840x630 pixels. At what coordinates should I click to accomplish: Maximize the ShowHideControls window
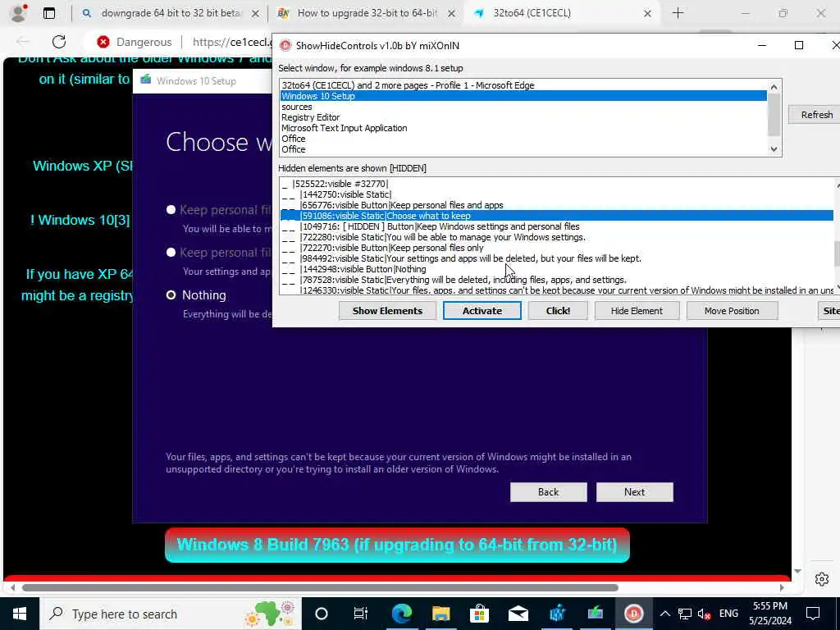pyautogui.click(x=798, y=45)
